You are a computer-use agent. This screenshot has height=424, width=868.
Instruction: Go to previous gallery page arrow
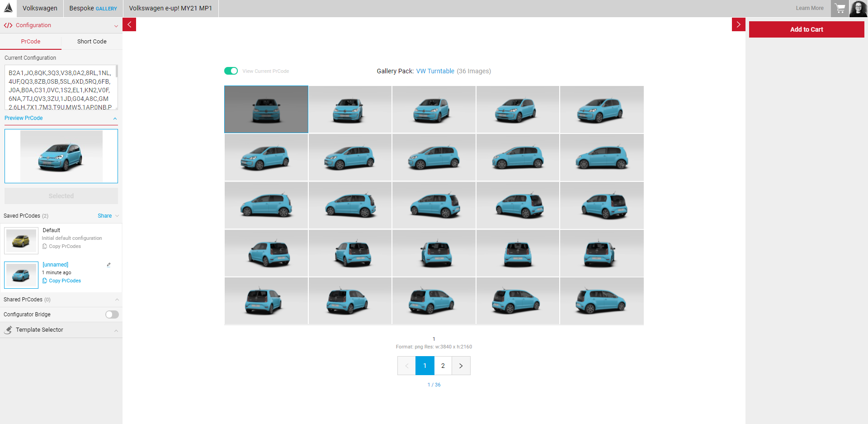(406, 366)
